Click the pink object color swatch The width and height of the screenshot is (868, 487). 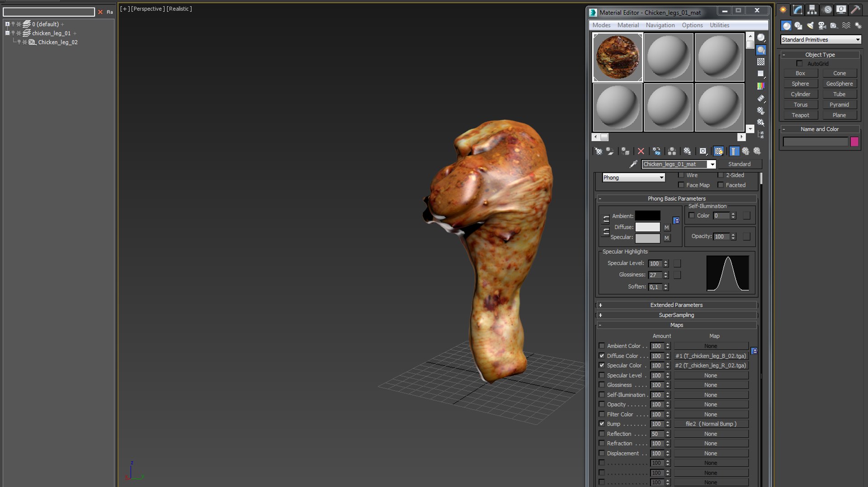coord(854,142)
